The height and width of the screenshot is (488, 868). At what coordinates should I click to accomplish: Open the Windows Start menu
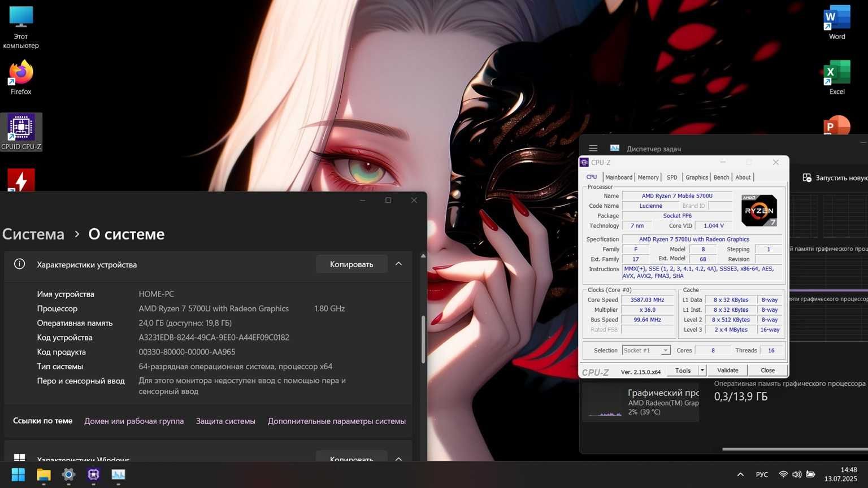tap(18, 474)
